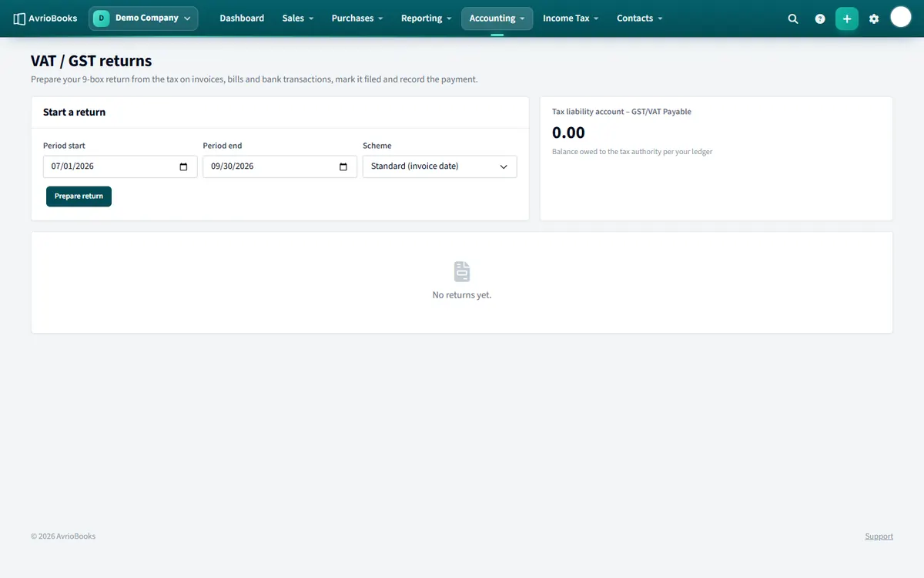Click the green plus quick-add button
Screen dimensions: 924x578
tap(847, 18)
